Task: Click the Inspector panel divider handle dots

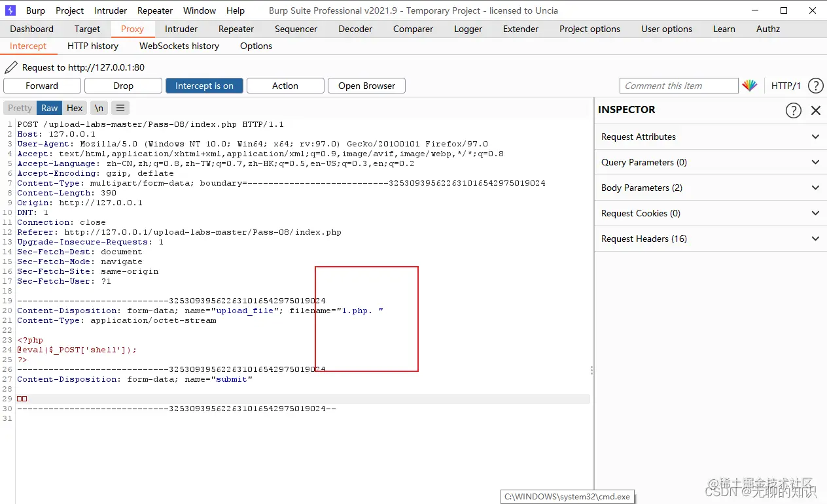Action: tap(591, 370)
